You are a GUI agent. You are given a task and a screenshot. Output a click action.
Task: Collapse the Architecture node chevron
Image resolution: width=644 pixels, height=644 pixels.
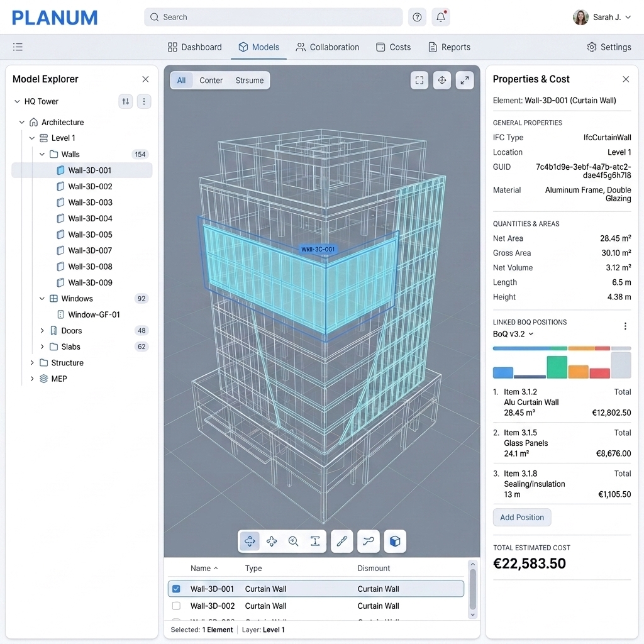22,123
